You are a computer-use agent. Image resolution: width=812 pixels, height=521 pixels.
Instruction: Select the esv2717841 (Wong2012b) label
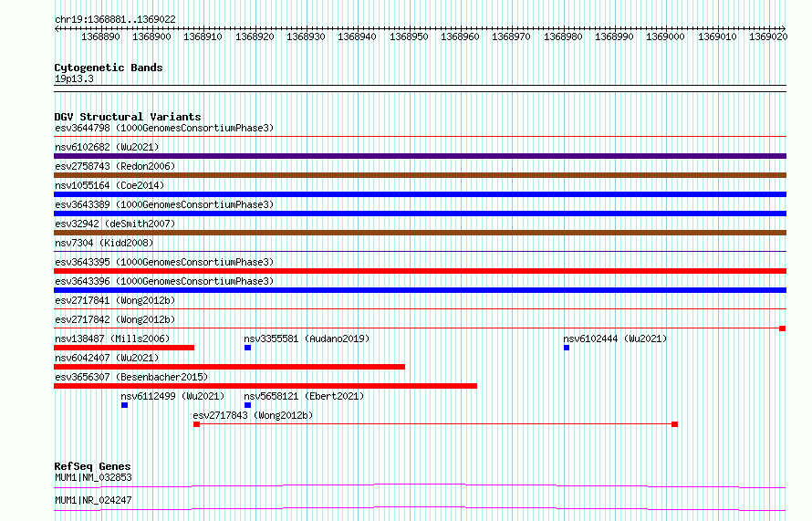tap(115, 300)
